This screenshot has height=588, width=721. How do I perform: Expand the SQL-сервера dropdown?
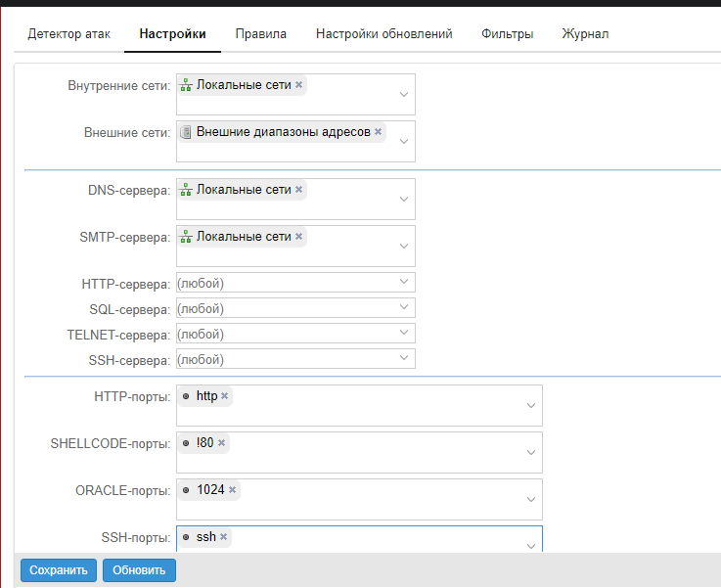click(x=404, y=307)
